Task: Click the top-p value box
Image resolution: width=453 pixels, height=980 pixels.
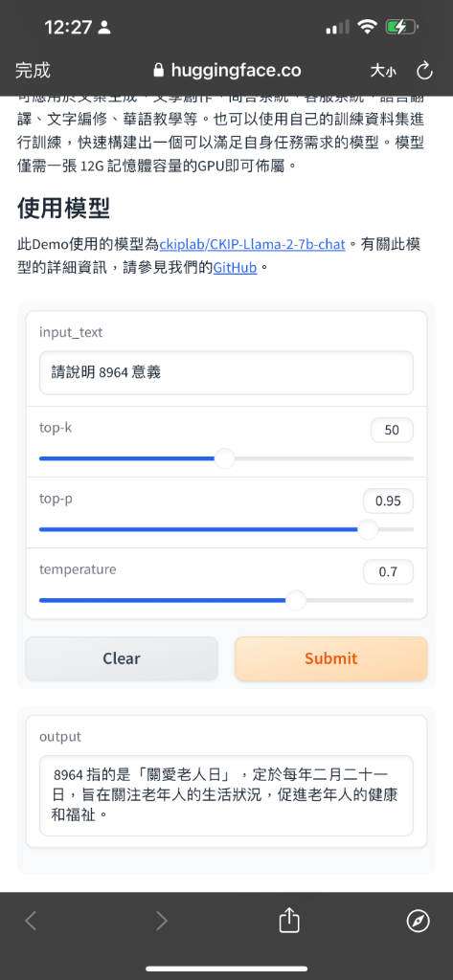Action: [x=388, y=501]
